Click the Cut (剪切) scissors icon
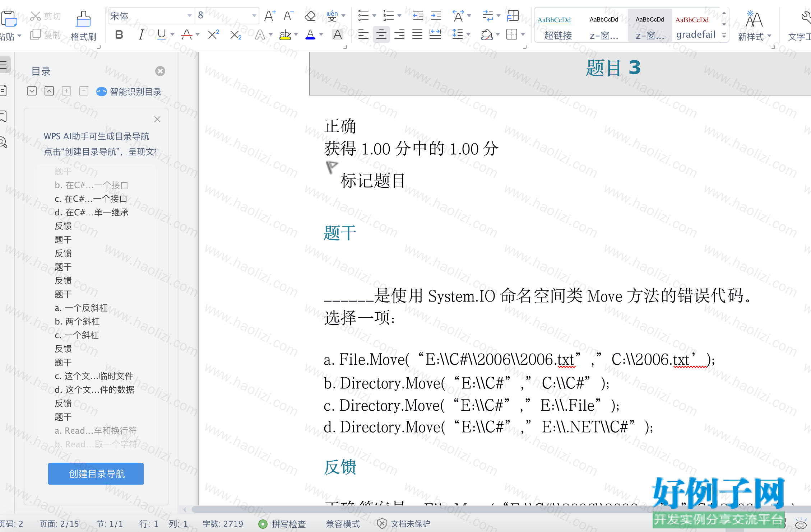The image size is (811, 532). pyautogui.click(x=36, y=16)
